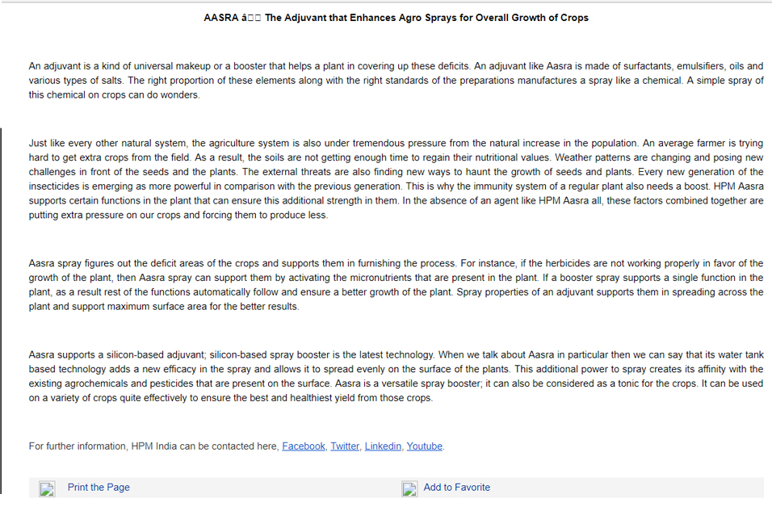This screenshot has width=772, height=532.
Task: Click the broken image icon beside Print the Page
Action: click(48, 488)
